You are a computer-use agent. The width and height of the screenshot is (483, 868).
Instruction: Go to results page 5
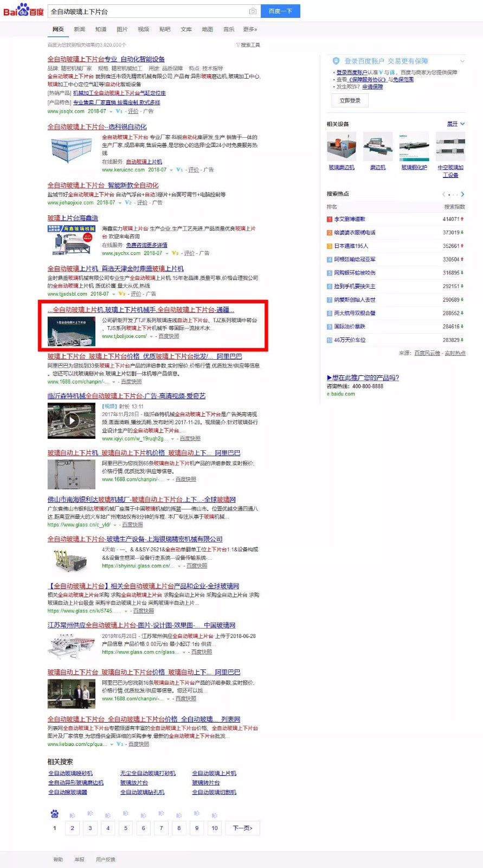tap(126, 828)
